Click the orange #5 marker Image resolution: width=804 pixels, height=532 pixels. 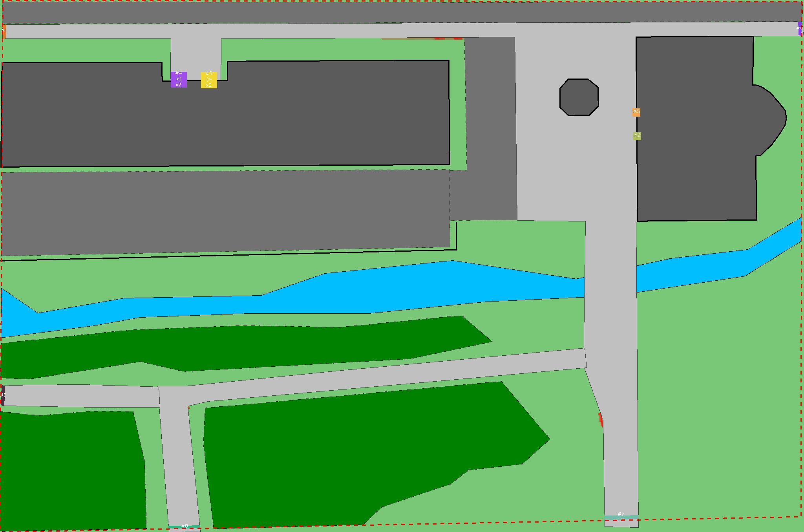(636, 112)
